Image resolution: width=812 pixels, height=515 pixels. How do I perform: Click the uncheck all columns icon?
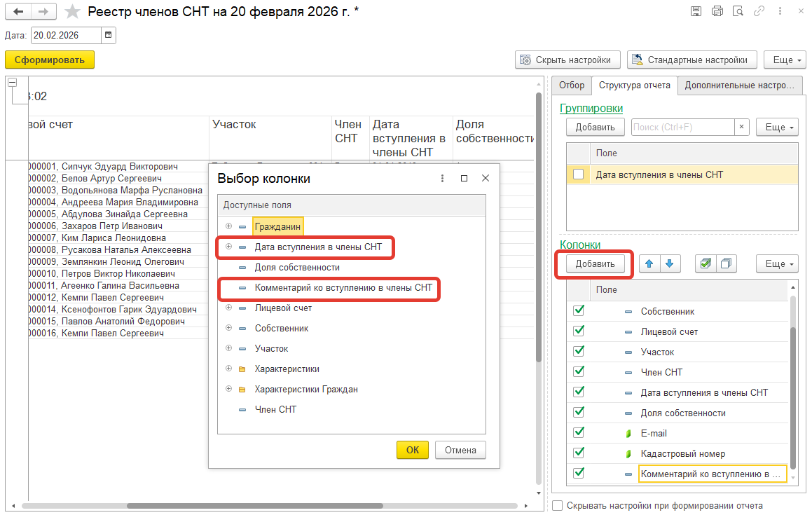726,263
